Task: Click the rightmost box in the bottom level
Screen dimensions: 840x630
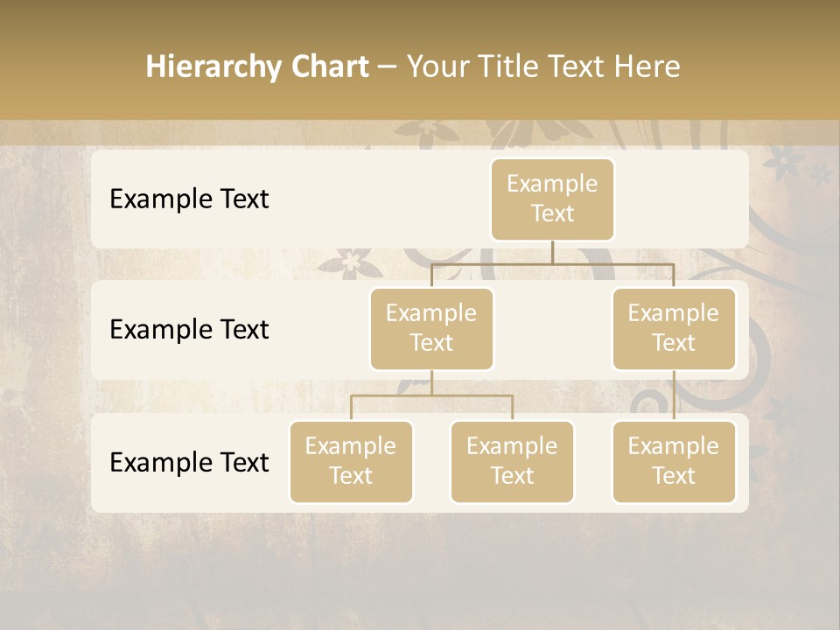Action: [674, 461]
